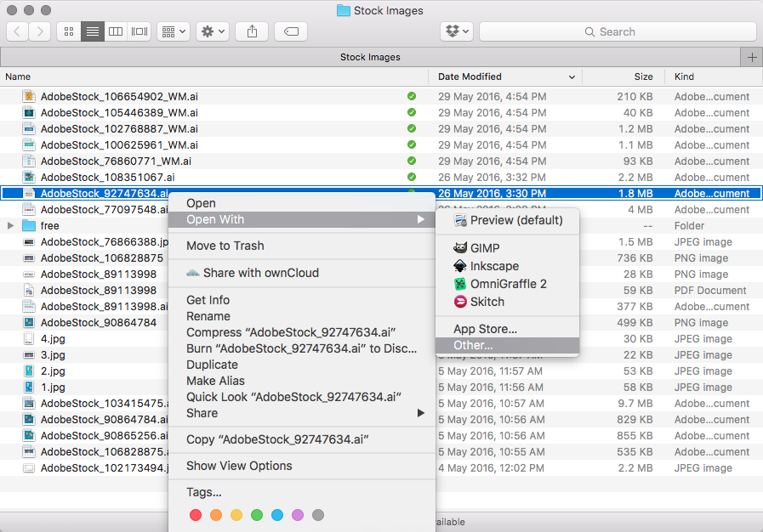
Task: Open file with Inkscape
Action: (x=493, y=266)
